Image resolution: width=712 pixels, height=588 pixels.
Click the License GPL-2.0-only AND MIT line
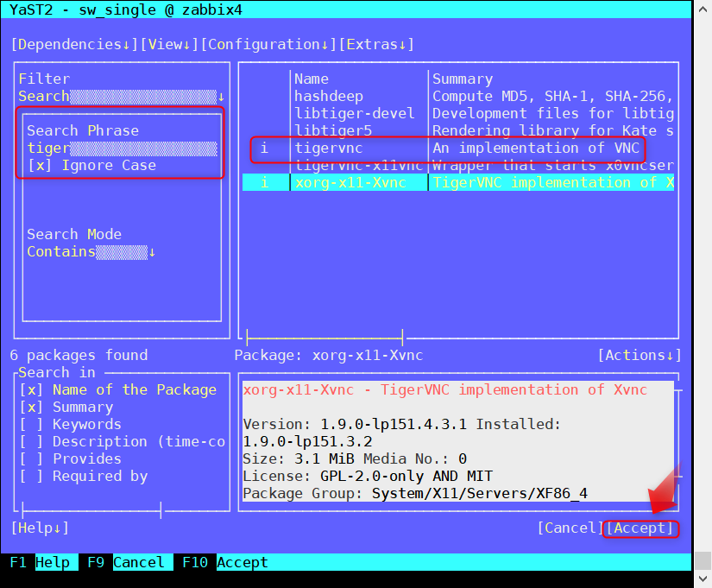point(368,477)
